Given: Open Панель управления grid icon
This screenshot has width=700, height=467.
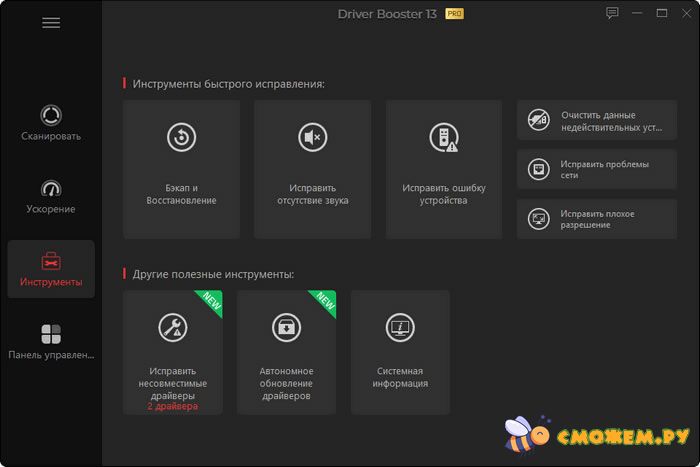Looking at the screenshot, I should pyautogui.click(x=51, y=334).
